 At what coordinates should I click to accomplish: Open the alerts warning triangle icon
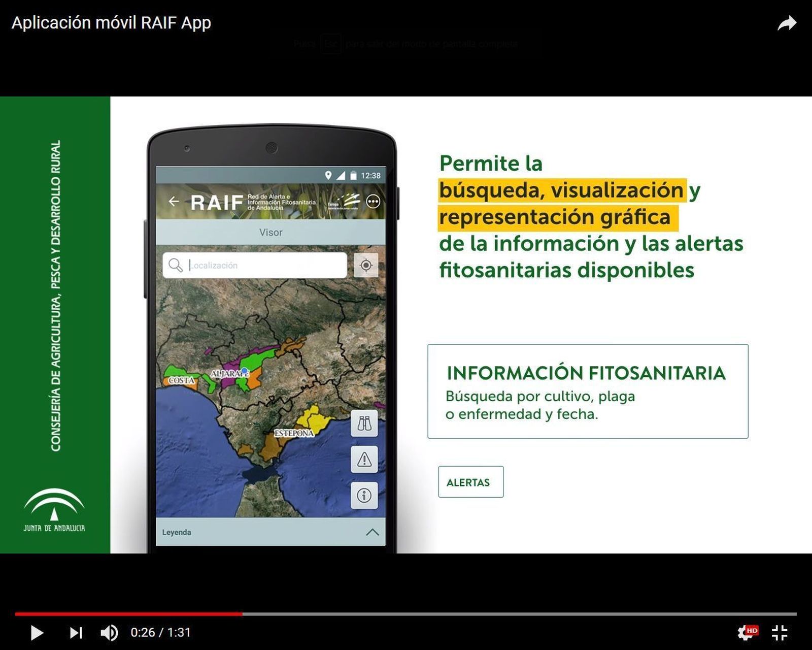364,459
